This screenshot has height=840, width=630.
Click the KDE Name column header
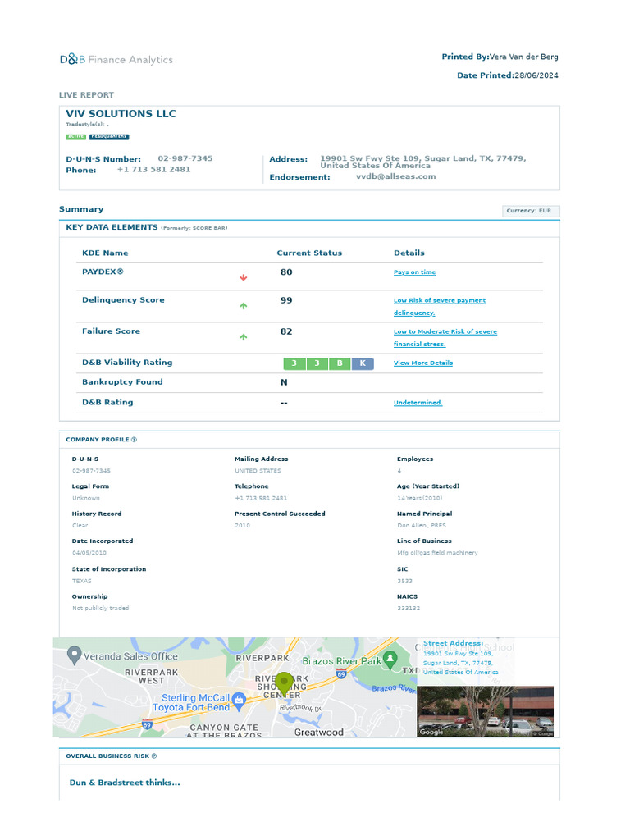click(105, 253)
